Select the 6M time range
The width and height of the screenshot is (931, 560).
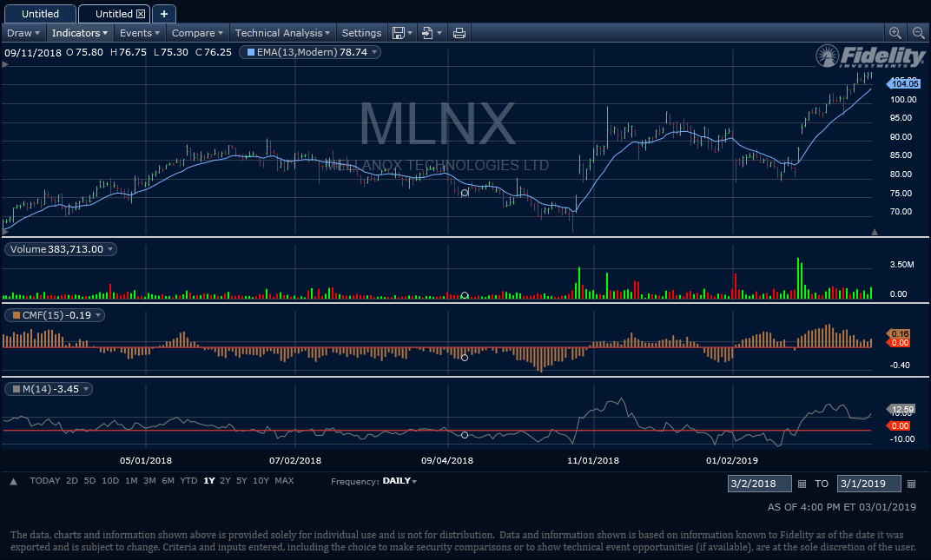(x=168, y=481)
